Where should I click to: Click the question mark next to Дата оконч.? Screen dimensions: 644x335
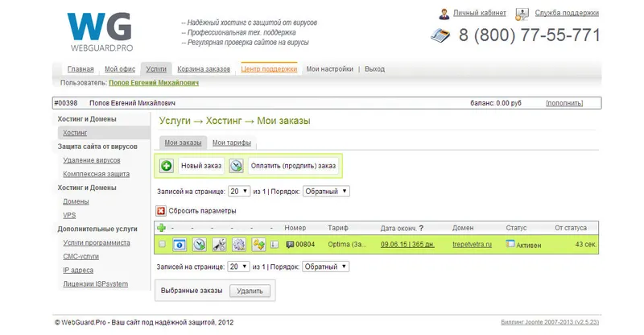[x=421, y=228]
